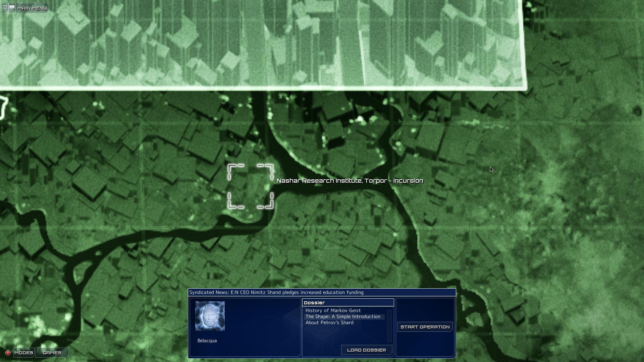The image size is (644, 362).
Task: Click the Belacqua agent portrait
Action: (x=210, y=316)
